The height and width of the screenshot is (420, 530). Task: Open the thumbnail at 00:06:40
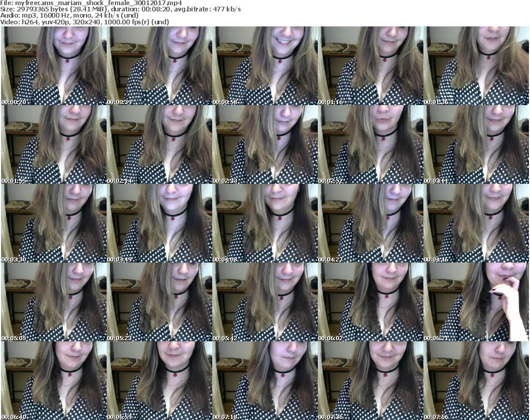[54, 381]
